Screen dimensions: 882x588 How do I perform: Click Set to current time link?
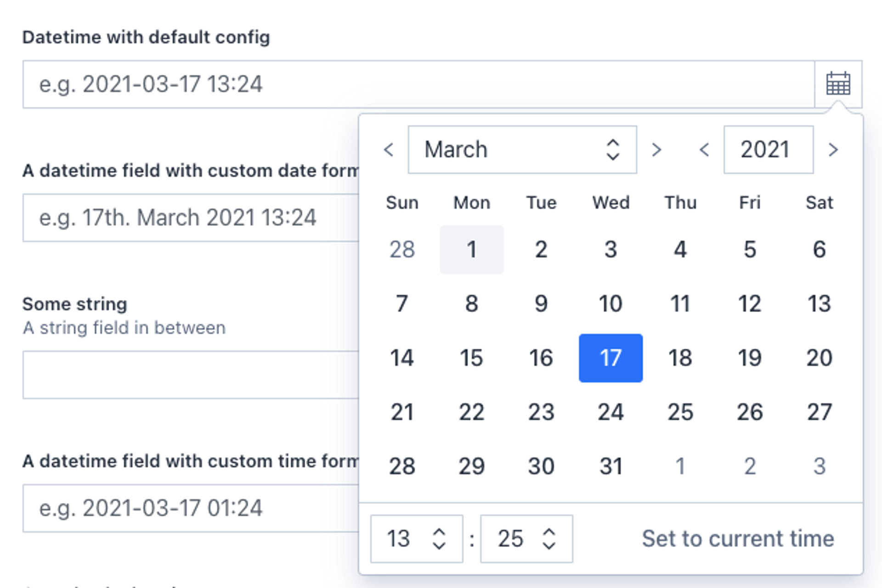(737, 538)
